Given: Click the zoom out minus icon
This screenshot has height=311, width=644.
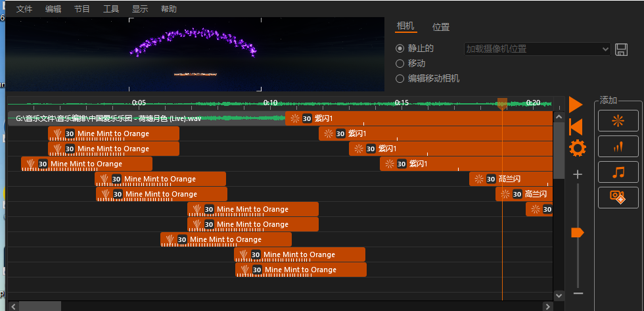Looking at the screenshot, I should point(578,293).
